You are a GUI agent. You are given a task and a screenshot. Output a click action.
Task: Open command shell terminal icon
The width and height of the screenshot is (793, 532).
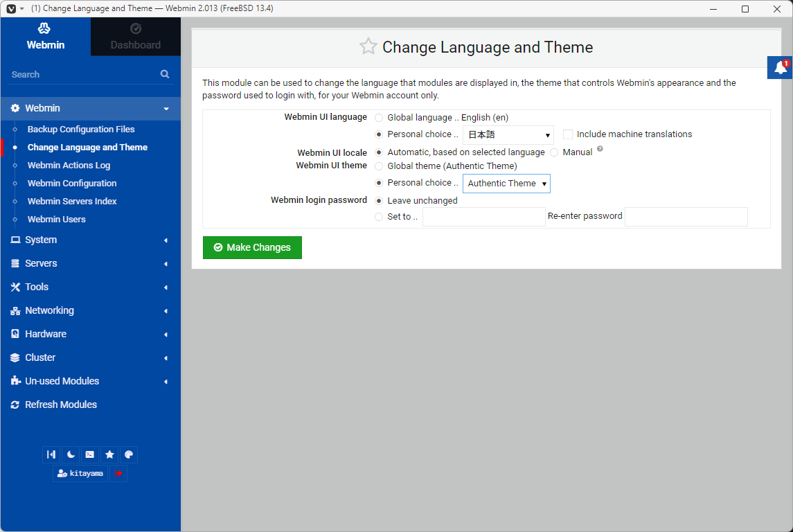point(90,454)
